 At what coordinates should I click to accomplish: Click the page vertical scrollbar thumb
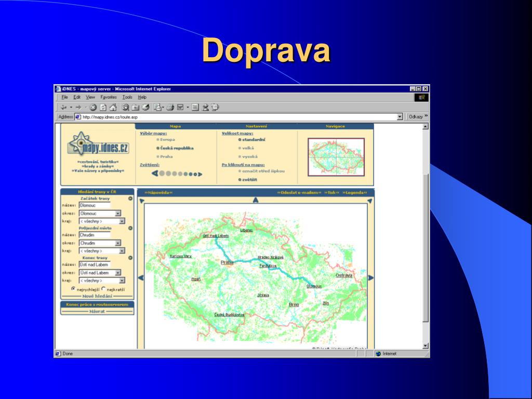tap(426, 247)
